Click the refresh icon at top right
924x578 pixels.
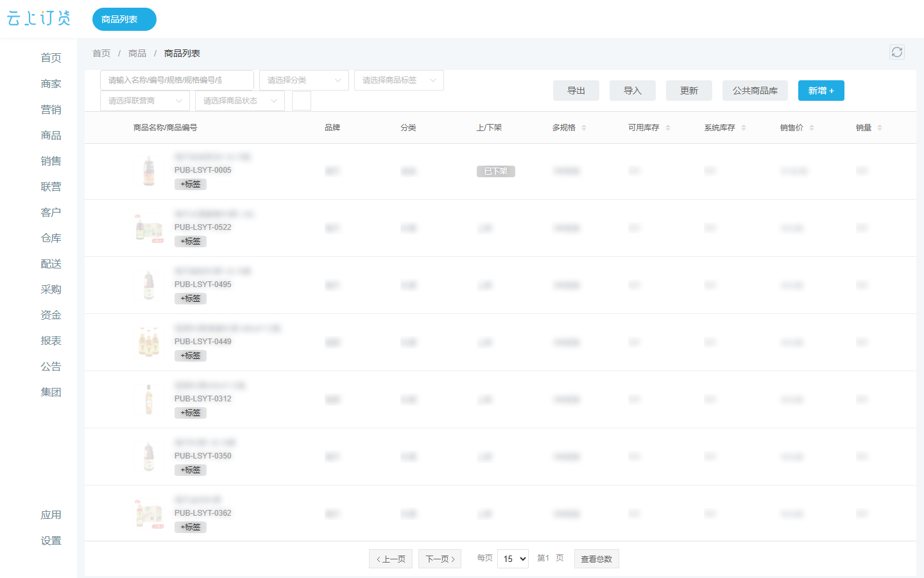pos(897,52)
